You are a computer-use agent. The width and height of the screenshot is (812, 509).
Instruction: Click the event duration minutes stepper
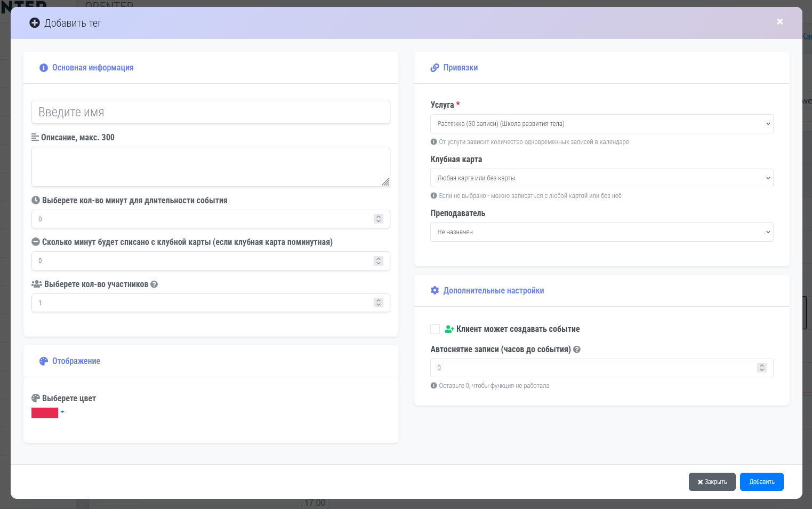coord(379,219)
